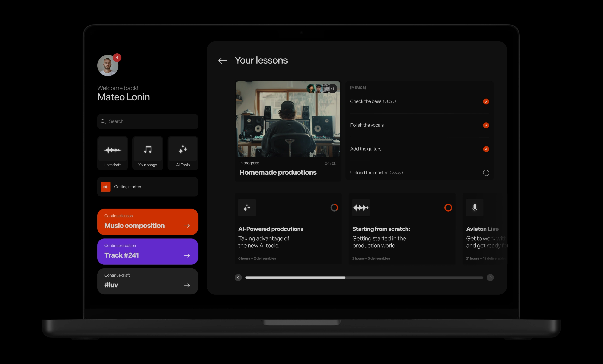Image resolution: width=603 pixels, height=364 pixels.
Task: Open the Last draft waveform tile
Action: click(112, 153)
